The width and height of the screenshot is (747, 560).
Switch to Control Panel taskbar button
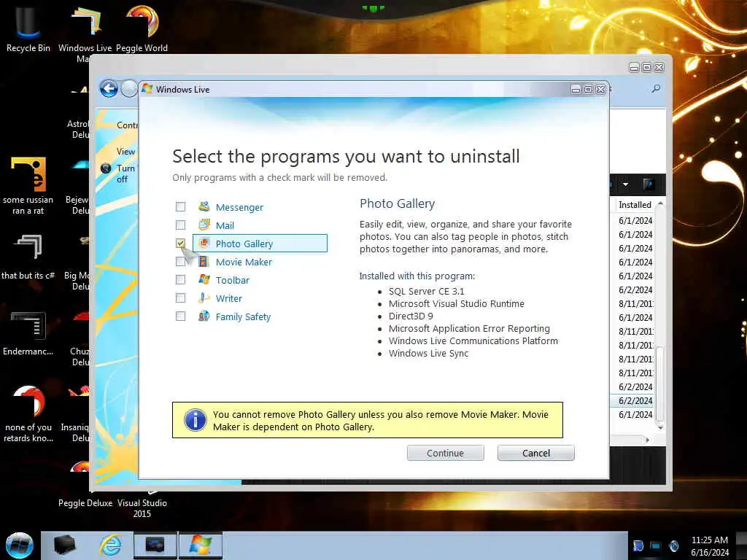(155, 545)
